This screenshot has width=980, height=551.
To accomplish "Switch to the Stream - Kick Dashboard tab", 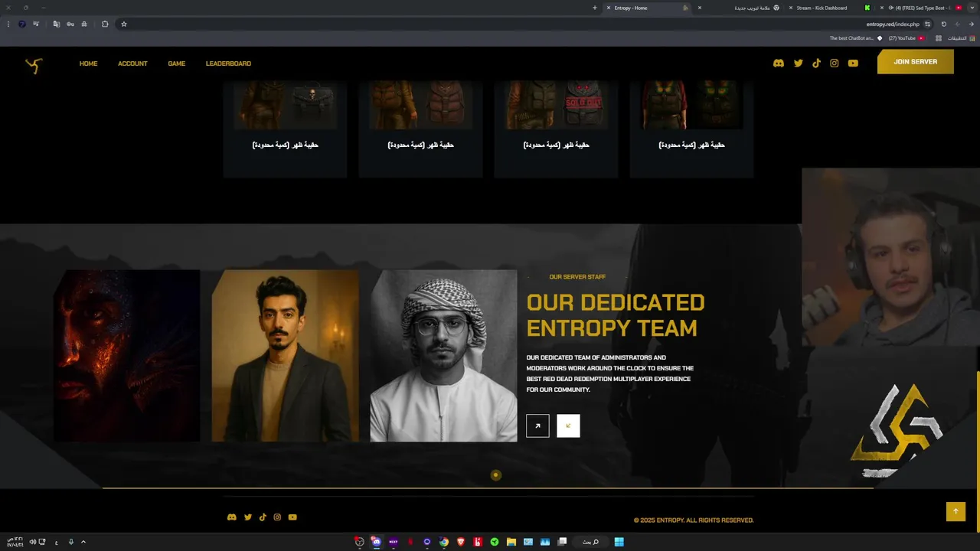I will point(830,8).
